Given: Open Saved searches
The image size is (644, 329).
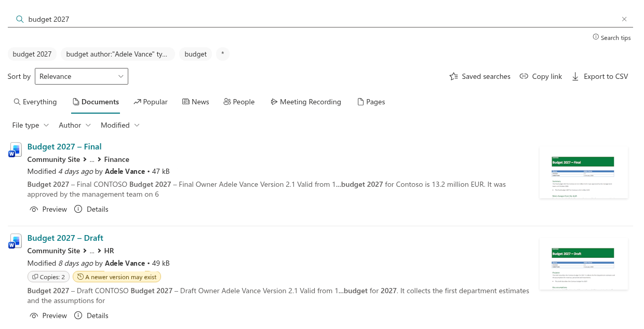Looking at the screenshot, I should [480, 76].
